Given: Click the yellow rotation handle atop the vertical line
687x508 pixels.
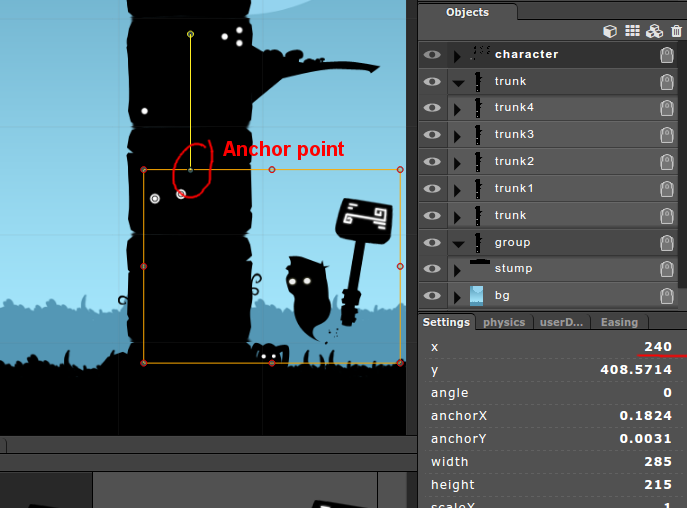Looking at the screenshot, I should coord(190,34).
